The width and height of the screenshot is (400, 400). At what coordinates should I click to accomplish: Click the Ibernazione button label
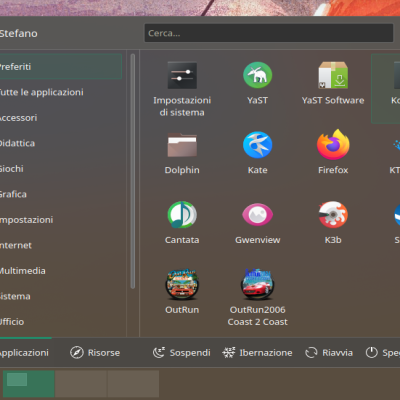tap(266, 353)
